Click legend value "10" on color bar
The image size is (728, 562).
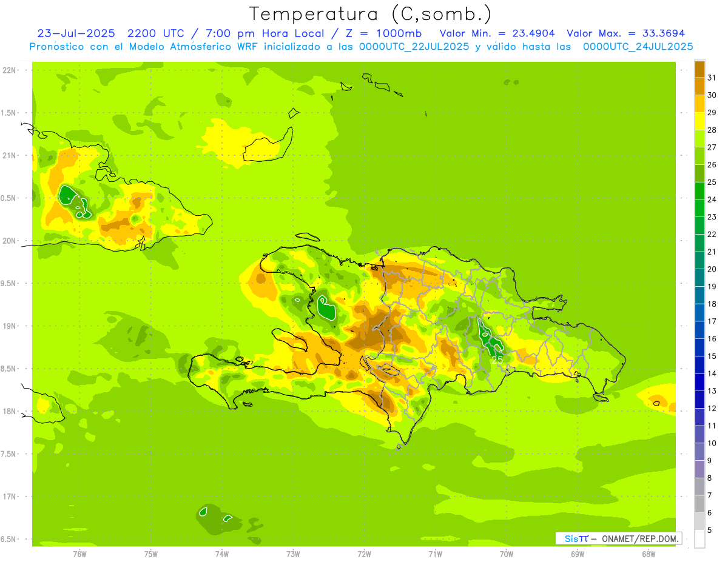[712, 443]
